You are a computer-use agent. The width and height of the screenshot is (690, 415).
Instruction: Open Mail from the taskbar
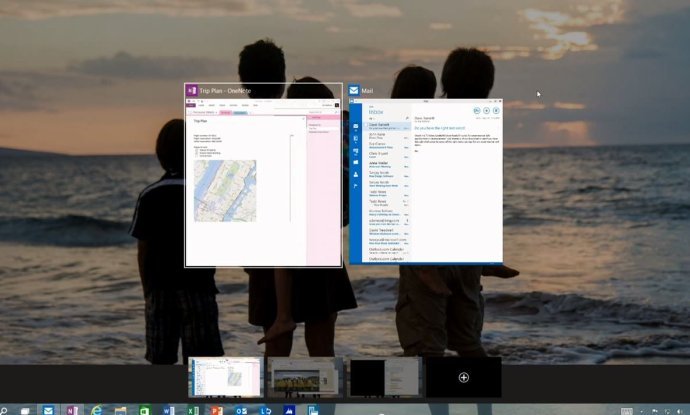coord(47,410)
